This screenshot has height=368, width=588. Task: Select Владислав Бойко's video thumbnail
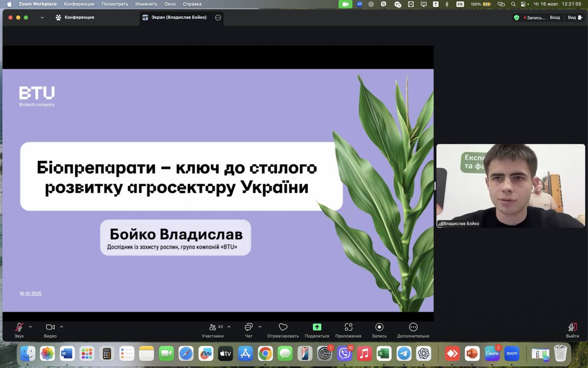(x=510, y=185)
